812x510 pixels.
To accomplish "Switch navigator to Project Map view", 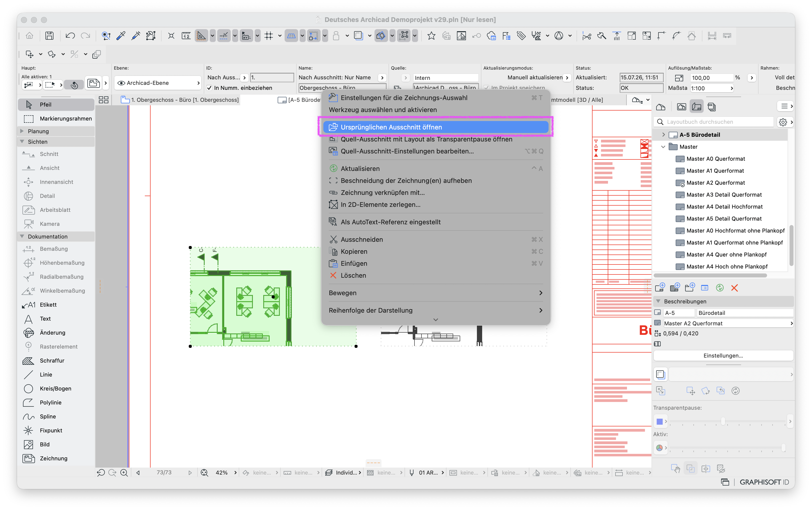I will point(661,107).
